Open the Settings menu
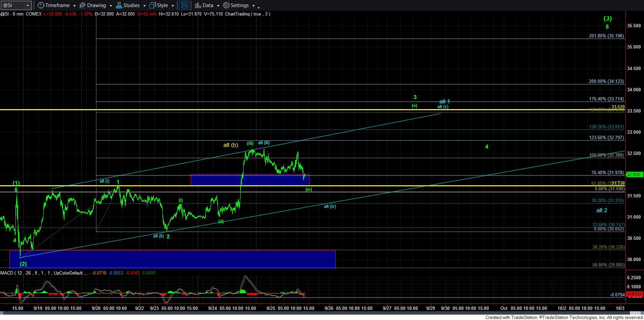Screen dimensions: 644x320 [239, 5]
